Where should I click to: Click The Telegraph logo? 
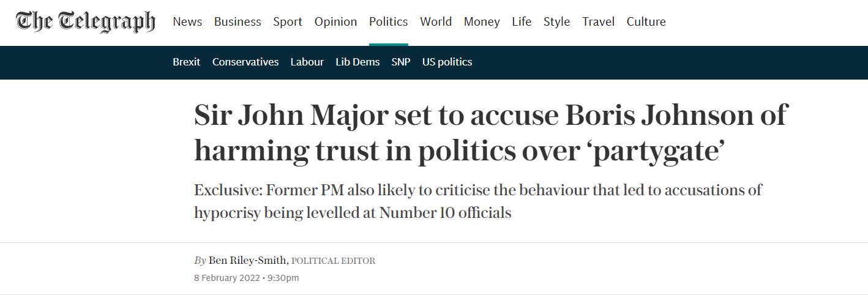click(x=85, y=21)
